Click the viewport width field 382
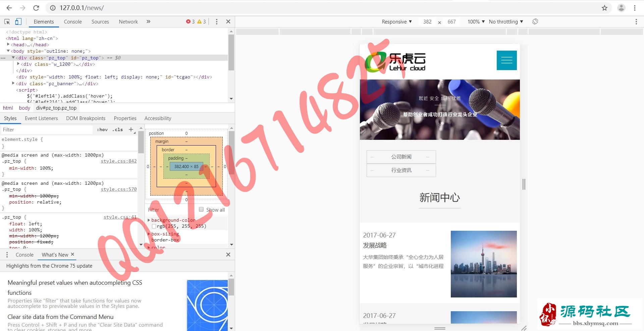The height and width of the screenshot is (331, 644). tap(427, 22)
